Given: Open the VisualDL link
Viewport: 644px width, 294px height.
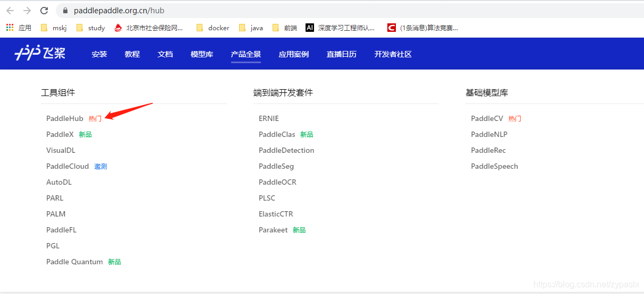Looking at the screenshot, I should pyautogui.click(x=61, y=150).
